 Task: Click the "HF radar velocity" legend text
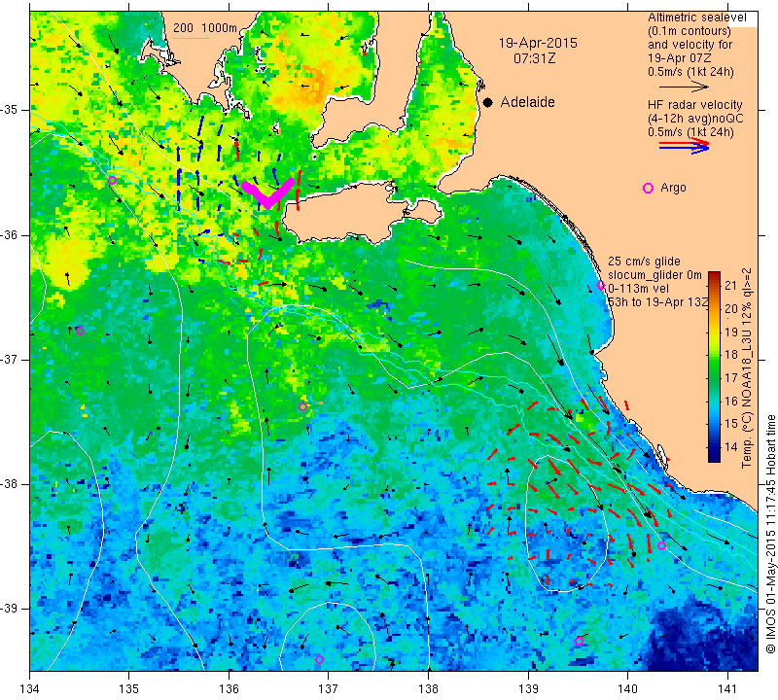click(x=694, y=105)
